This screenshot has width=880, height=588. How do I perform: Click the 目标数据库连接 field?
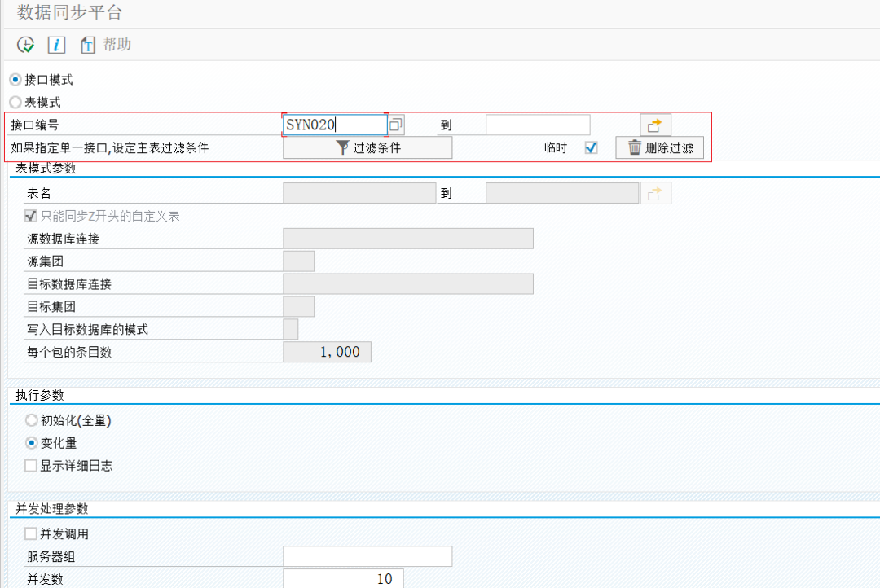[x=408, y=284]
